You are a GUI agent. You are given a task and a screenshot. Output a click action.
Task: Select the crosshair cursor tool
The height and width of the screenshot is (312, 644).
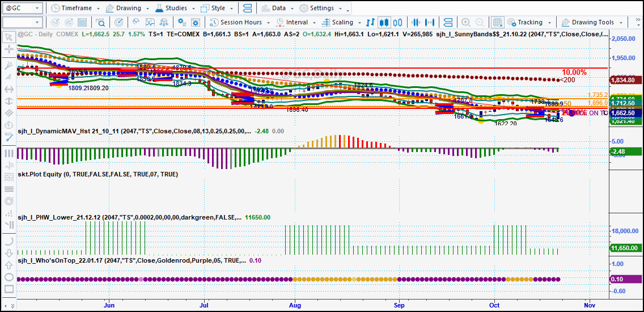[x=8, y=49]
